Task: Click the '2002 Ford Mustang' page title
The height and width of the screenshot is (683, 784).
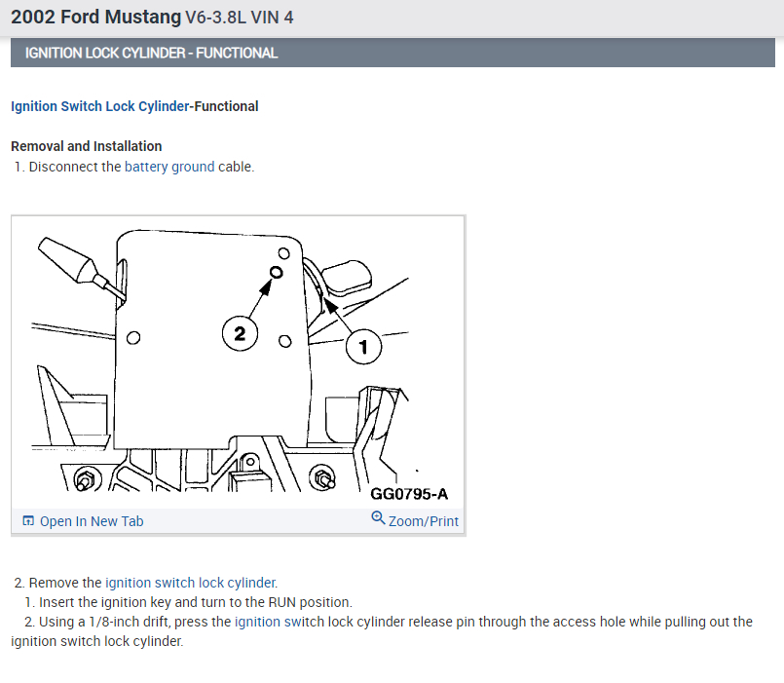Action: [96, 17]
